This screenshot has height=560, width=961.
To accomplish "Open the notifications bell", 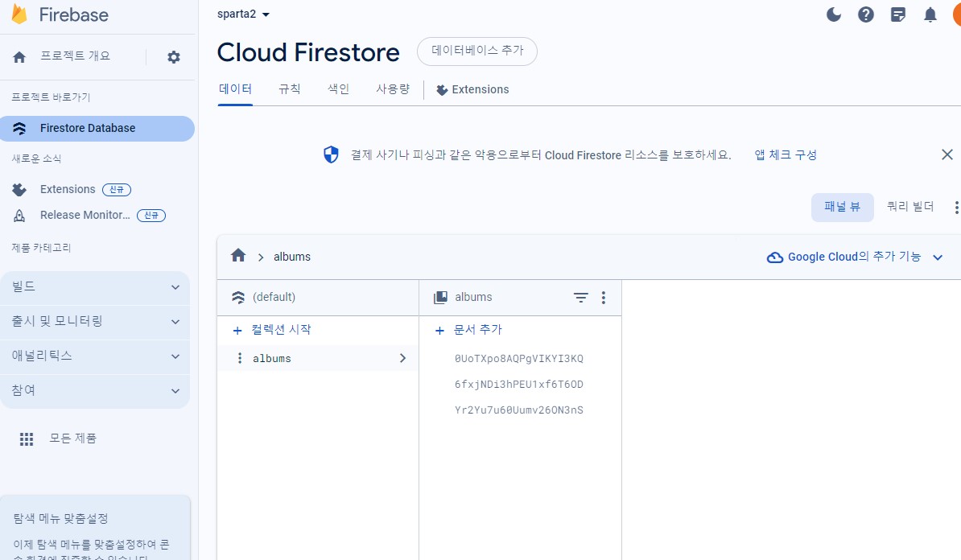I will pos(930,14).
